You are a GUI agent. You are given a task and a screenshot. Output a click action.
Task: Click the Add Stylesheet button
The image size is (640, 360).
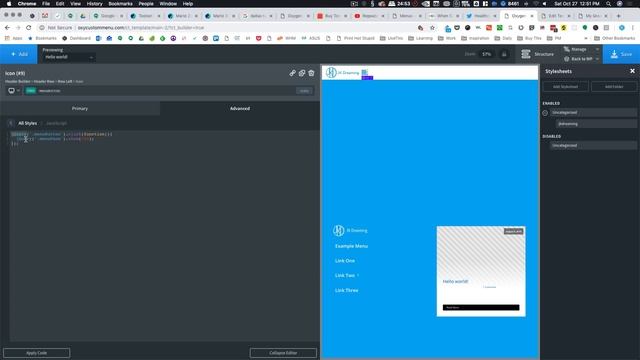click(x=565, y=87)
